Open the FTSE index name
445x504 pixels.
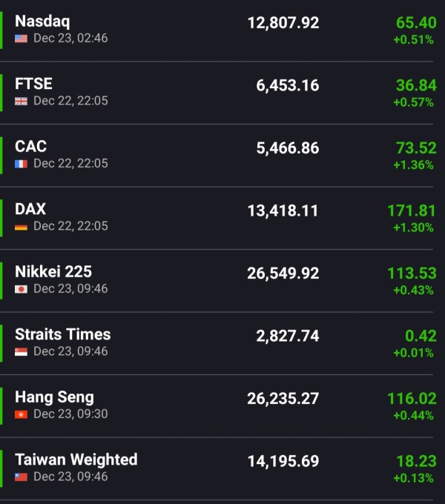click(33, 84)
